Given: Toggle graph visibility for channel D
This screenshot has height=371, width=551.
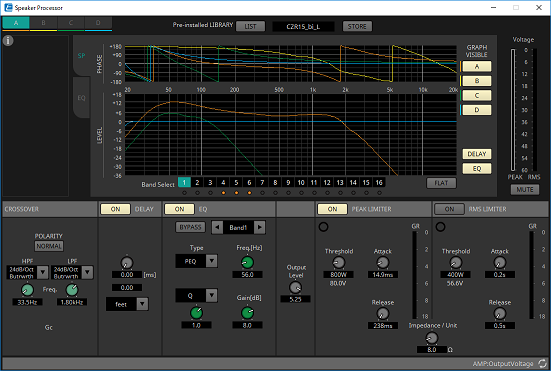Looking at the screenshot, I should click(x=477, y=110).
